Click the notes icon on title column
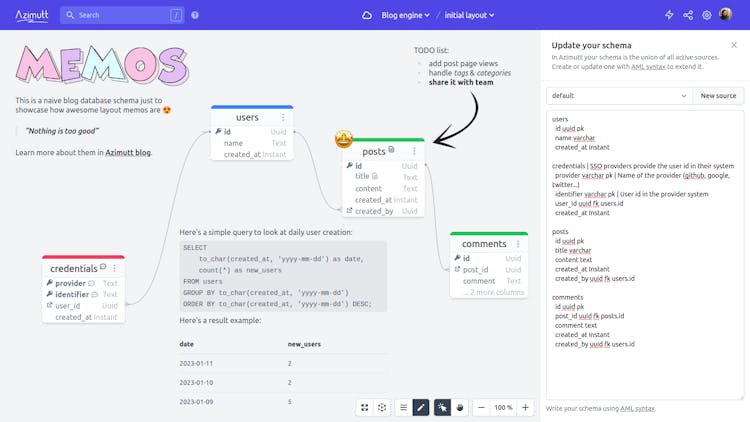750x422 pixels. click(375, 176)
